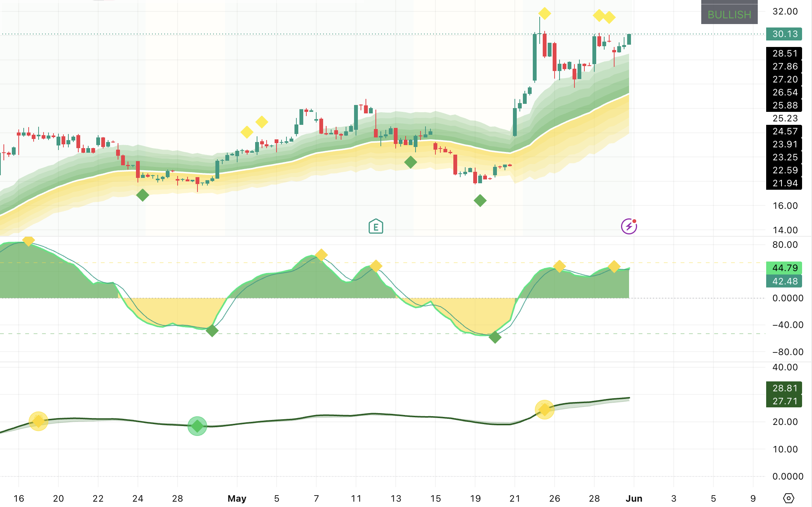This screenshot has width=812, height=507.
Task: Click the oscillator green diamond near April 30
Action: [212, 331]
